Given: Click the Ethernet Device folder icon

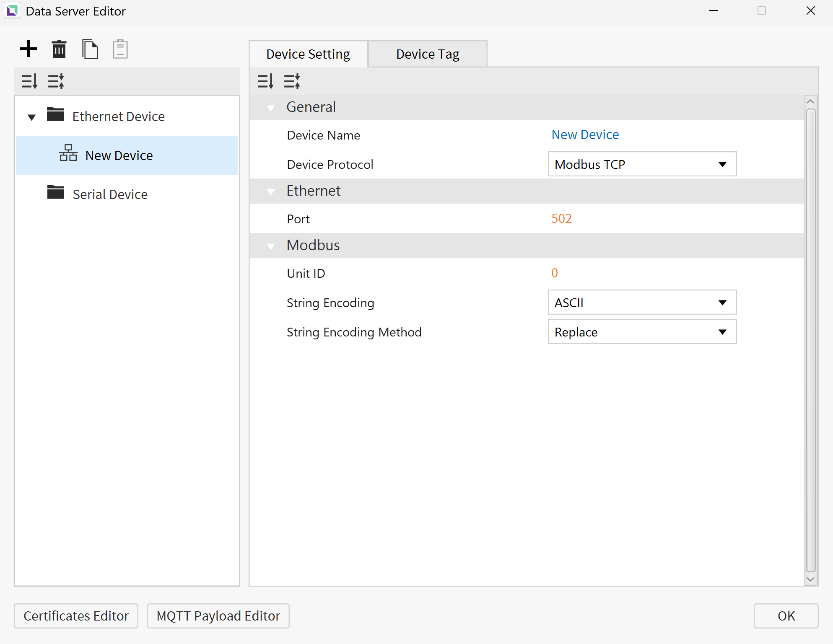Looking at the screenshot, I should [55, 114].
